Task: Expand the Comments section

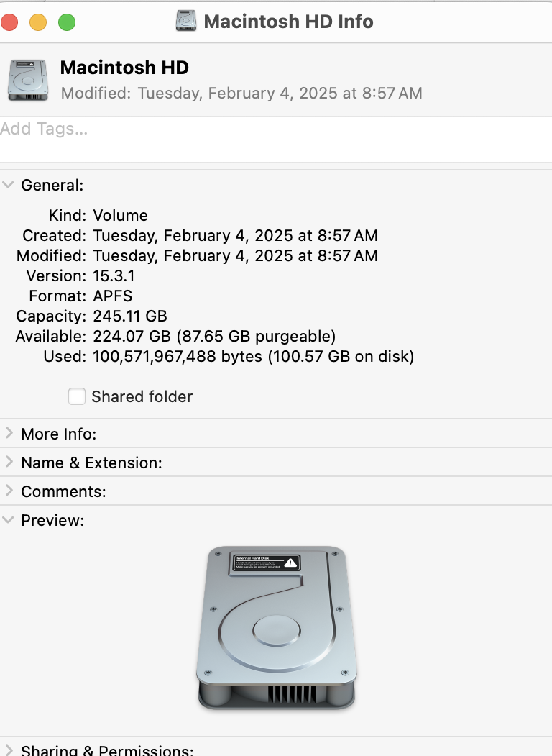Action: pos(9,491)
